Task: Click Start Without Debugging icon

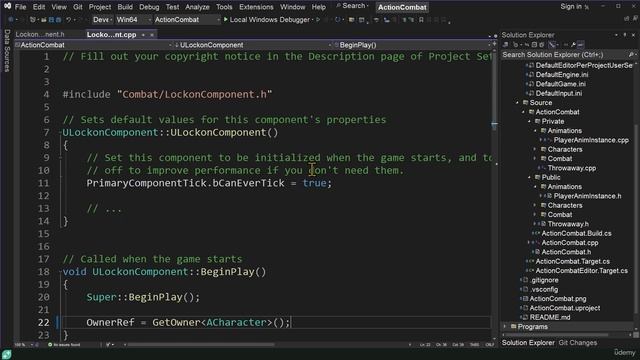Action: click(318, 20)
